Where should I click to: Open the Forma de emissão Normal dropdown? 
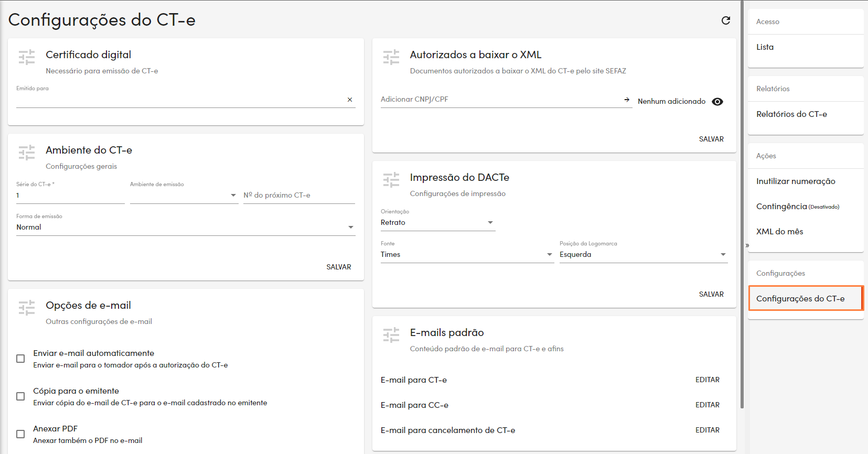(x=186, y=227)
